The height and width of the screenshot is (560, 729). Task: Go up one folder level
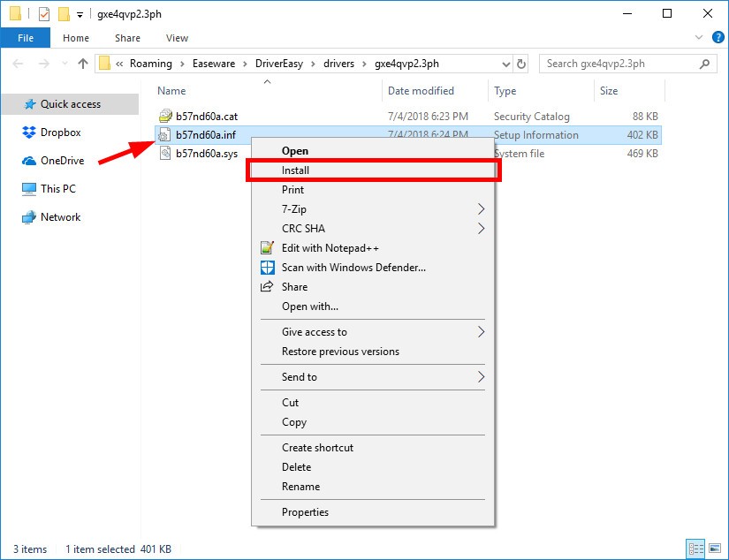83,64
